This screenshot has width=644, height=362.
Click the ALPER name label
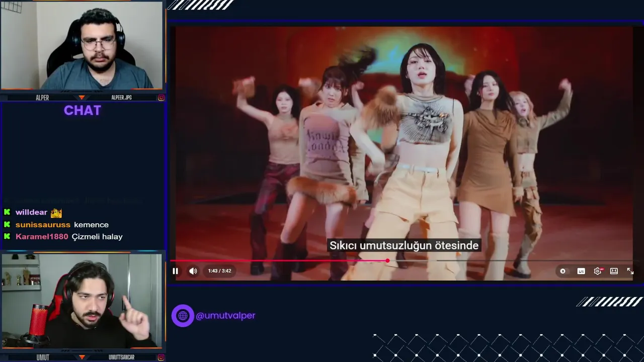42,98
